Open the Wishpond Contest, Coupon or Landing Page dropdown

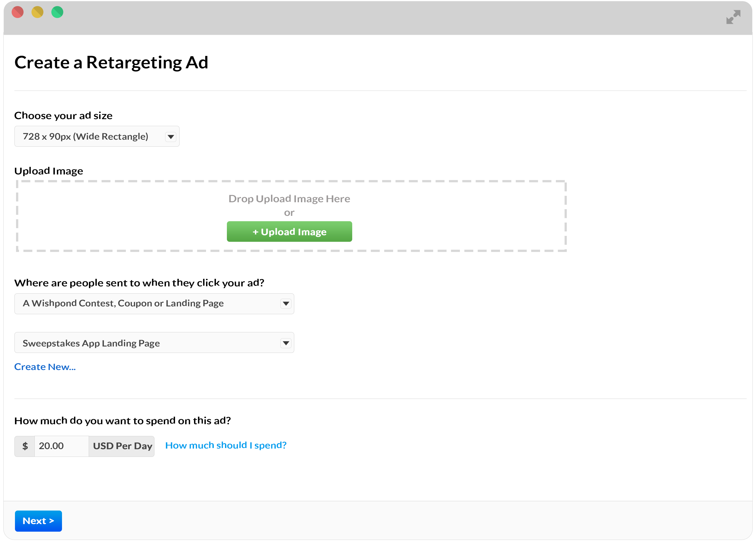tap(154, 303)
